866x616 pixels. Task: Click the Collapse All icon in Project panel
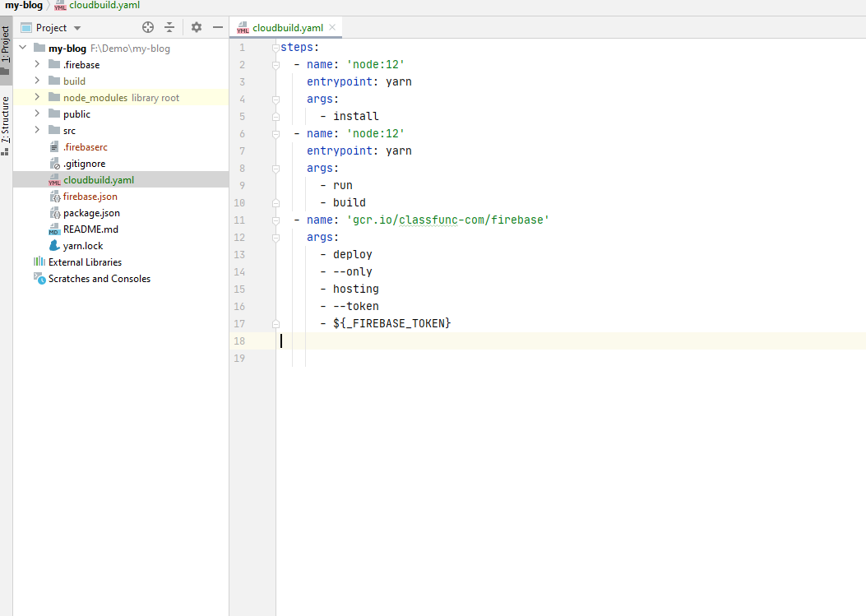point(169,27)
